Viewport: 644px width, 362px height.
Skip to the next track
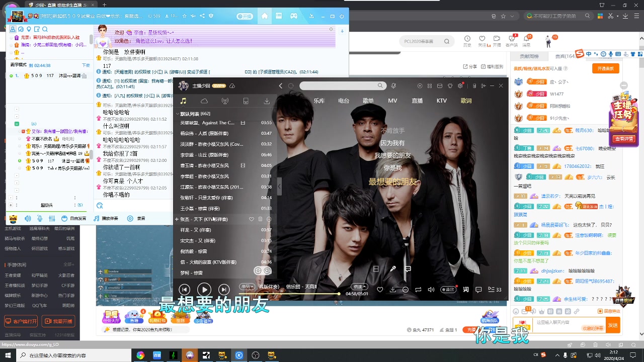click(x=224, y=289)
